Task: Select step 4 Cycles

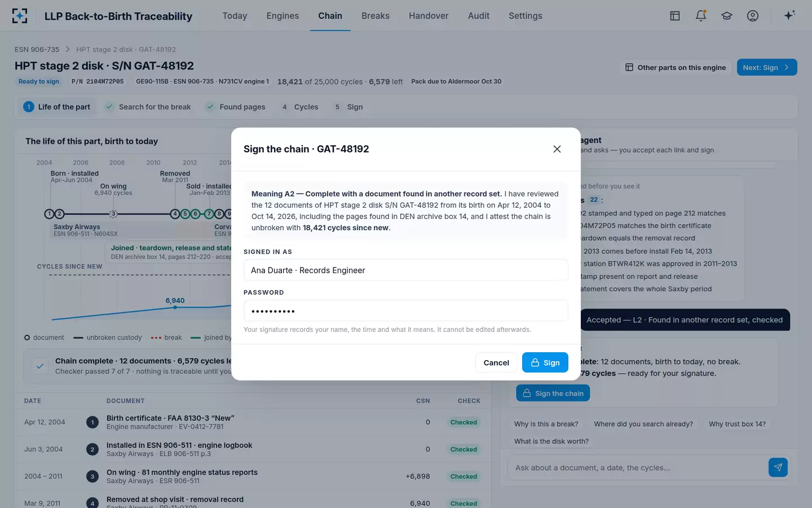Action: (x=299, y=107)
